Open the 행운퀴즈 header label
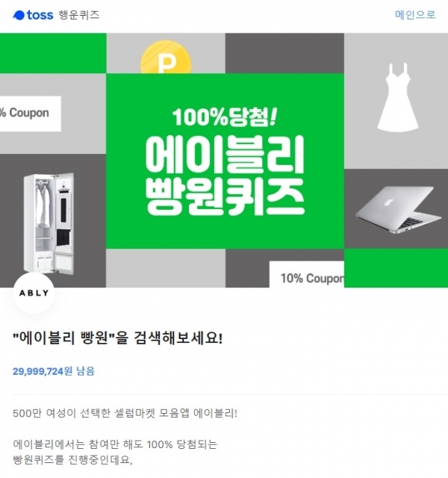 (x=79, y=15)
